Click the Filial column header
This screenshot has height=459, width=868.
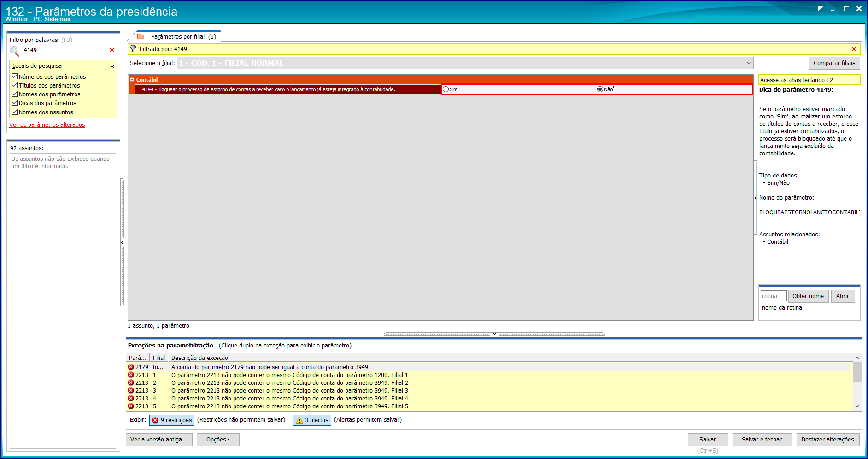point(159,358)
